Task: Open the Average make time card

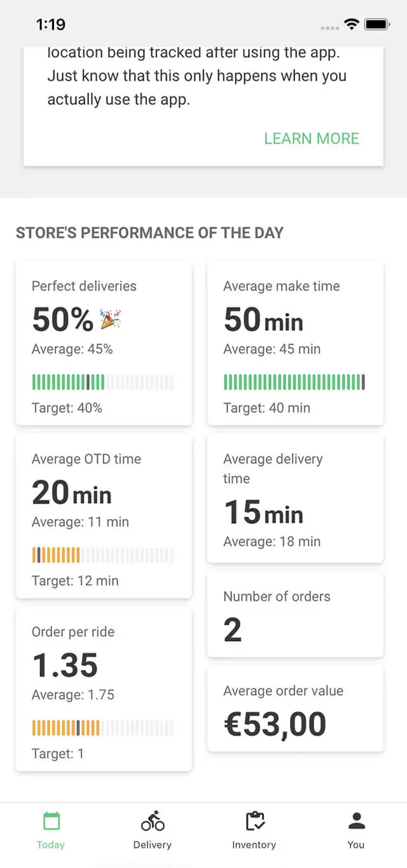Action: coord(295,343)
